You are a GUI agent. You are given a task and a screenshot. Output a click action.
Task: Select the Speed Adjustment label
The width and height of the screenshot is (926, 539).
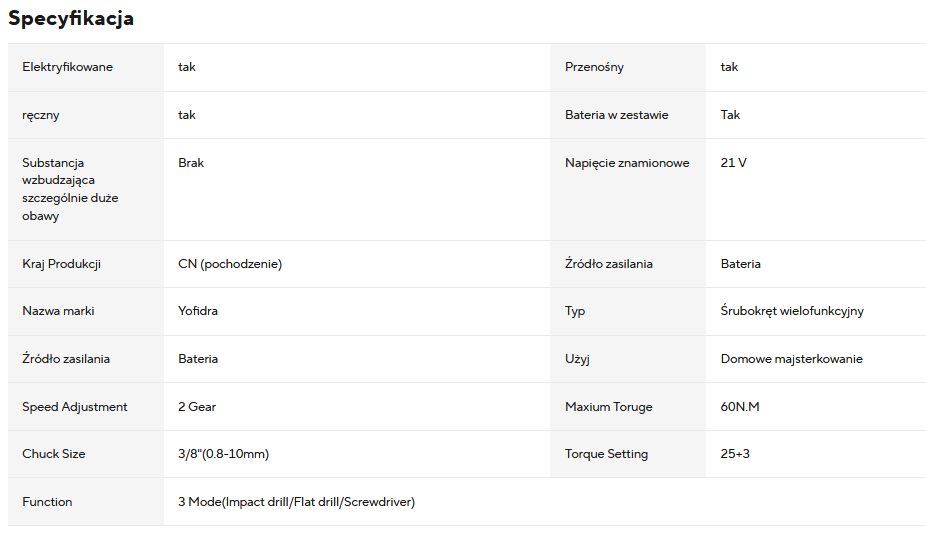point(75,407)
